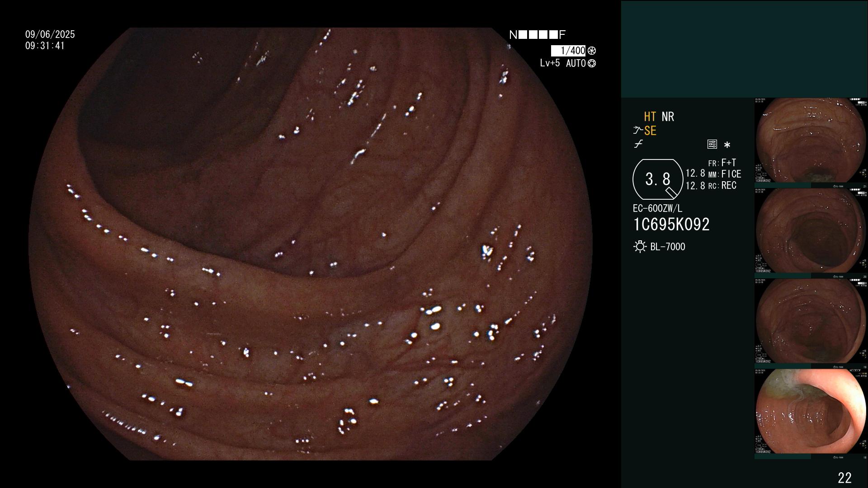868x488 pixels.
Task: Click the BL-7000 light source lamp icon
Action: [x=640, y=247]
